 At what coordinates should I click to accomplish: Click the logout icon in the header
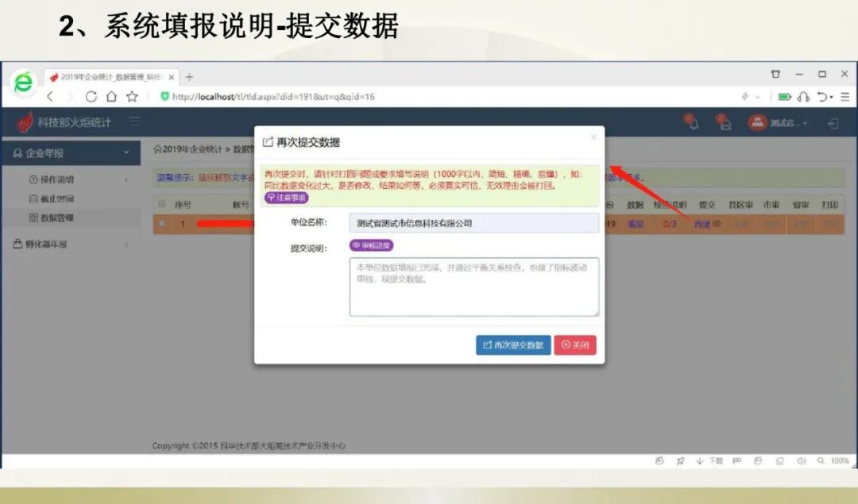point(833,124)
